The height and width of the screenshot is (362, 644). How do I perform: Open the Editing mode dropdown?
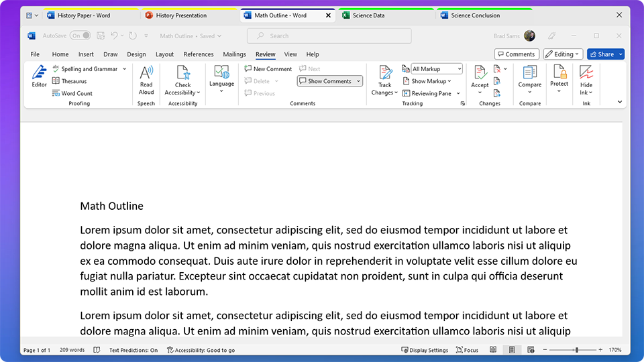click(x=563, y=54)
